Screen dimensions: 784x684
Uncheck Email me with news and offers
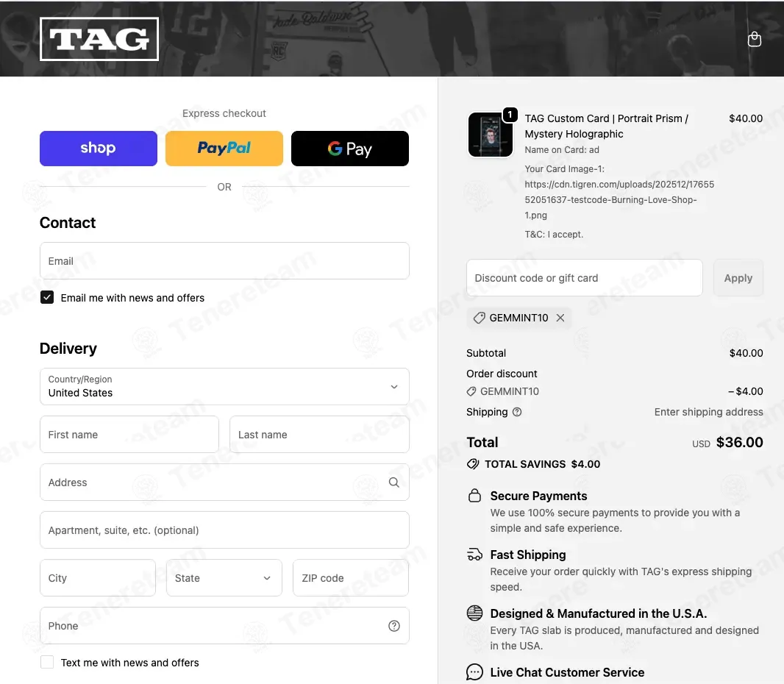pos(47,298)
